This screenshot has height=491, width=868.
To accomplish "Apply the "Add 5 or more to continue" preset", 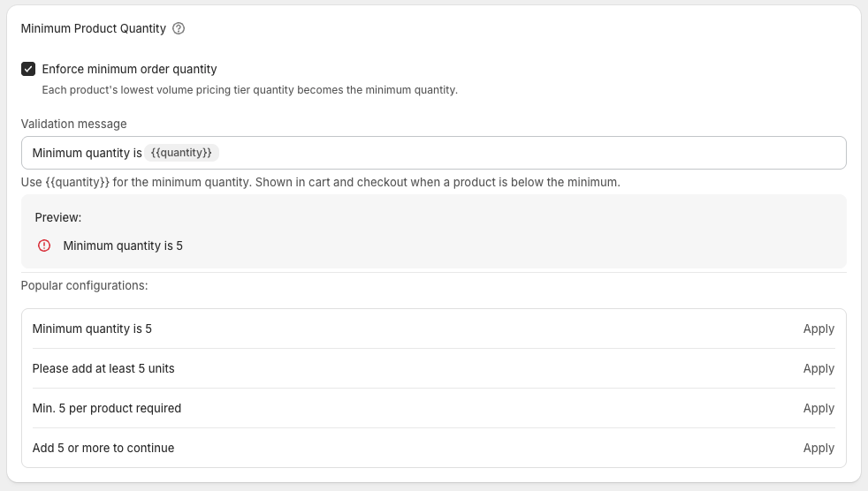I will pyautogui.click(x=819, y=448).
